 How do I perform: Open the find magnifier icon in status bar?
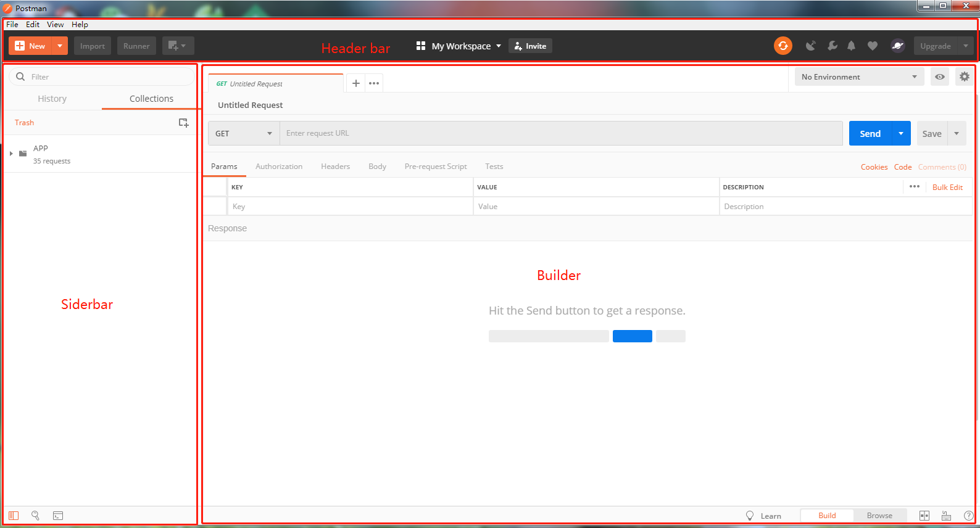point(36,516)
